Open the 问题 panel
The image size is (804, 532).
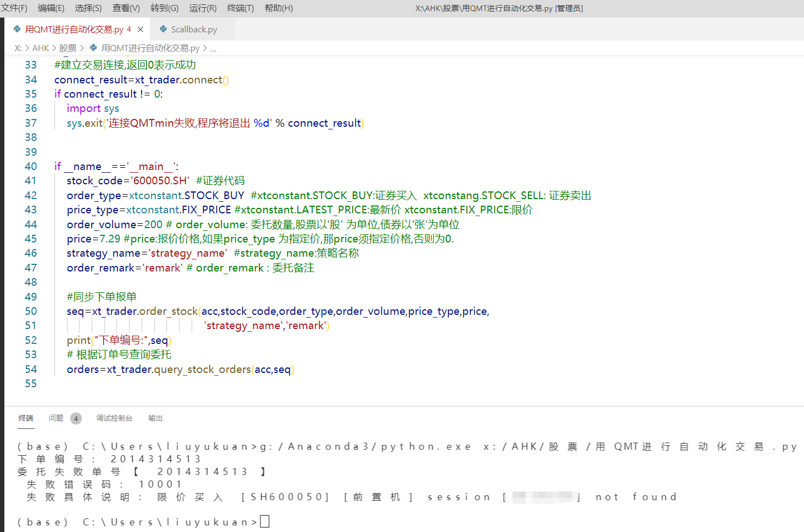coord(57,418)
